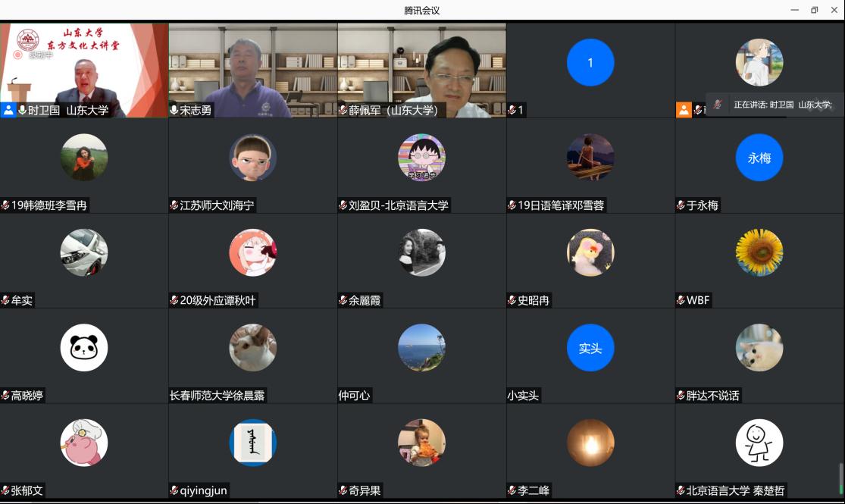Select the panda avatar of 高晓婷
This screenshot has width=845, height=504.
(83, 348)
